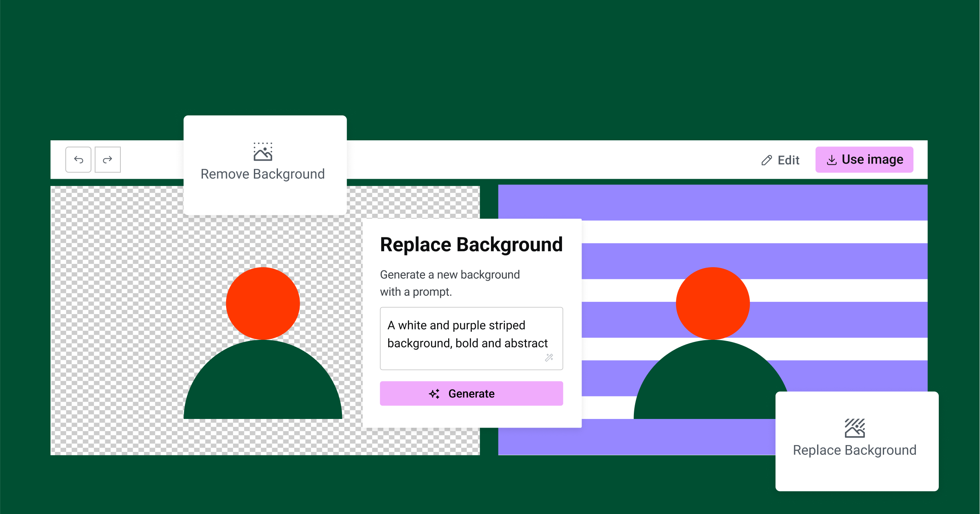Image resolution: width=980 pixels, height=514 pixels.
Task: Click the Edit pencil icon
Action: point(775,161)
